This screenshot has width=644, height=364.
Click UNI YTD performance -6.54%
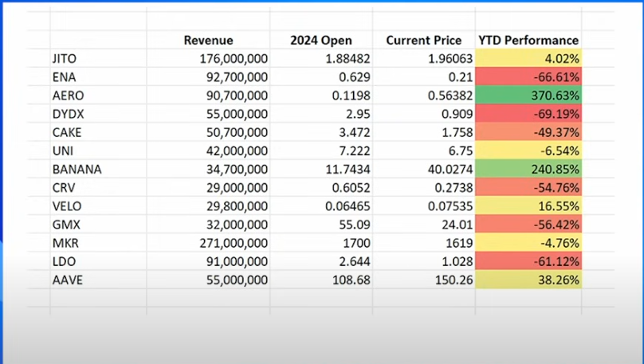coord(528,151)
